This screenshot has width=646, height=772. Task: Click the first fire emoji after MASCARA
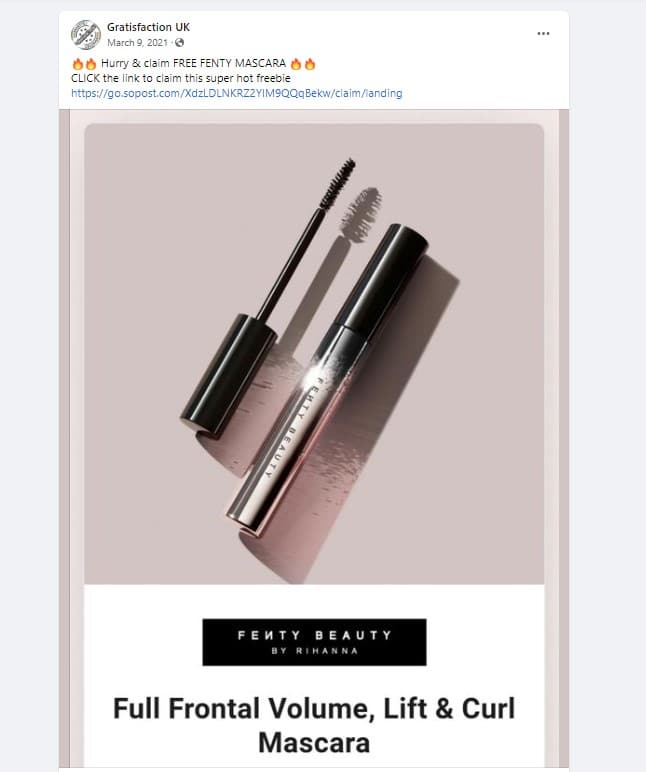tap(296, 64)
